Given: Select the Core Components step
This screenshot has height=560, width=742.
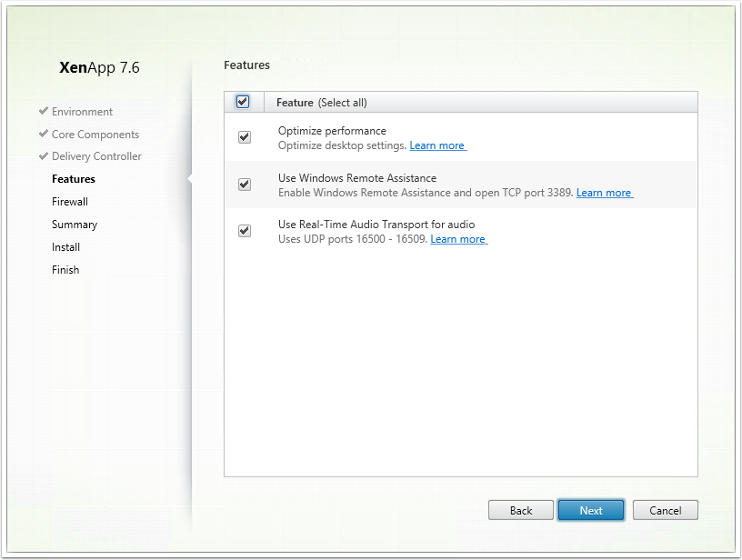Looking at the screenshot, I should click(x=95, y=135).
